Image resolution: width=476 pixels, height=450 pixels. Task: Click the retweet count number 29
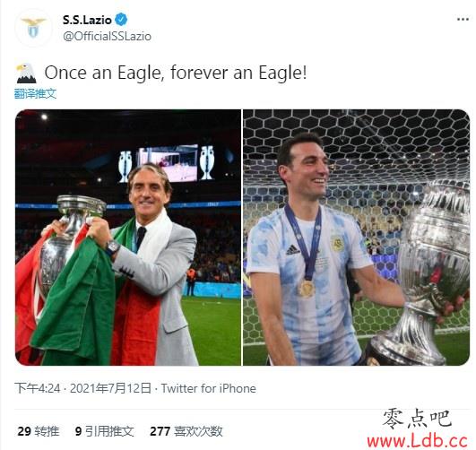[x=24, y=431]
